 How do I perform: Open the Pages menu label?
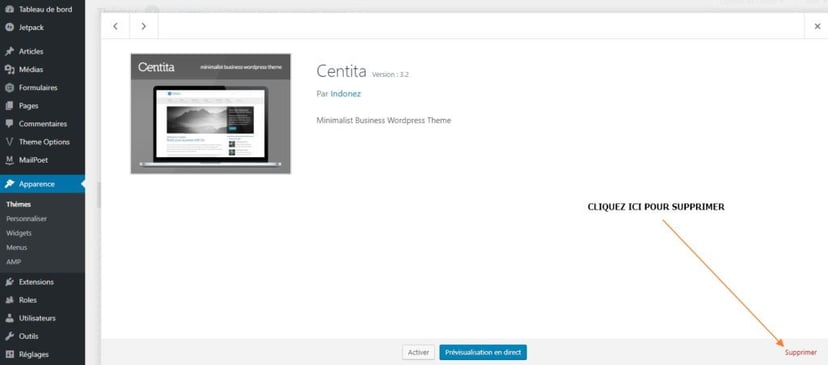pos(29,106)
